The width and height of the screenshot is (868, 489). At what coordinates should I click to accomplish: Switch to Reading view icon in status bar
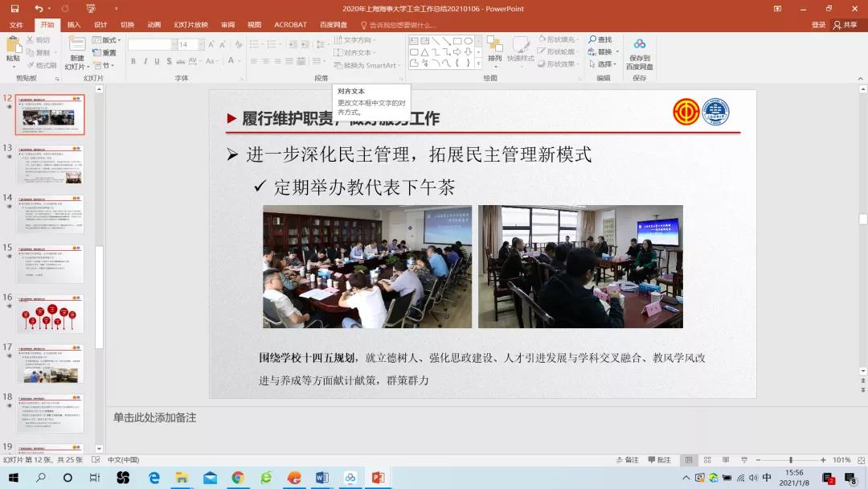(x=726, y=460)
